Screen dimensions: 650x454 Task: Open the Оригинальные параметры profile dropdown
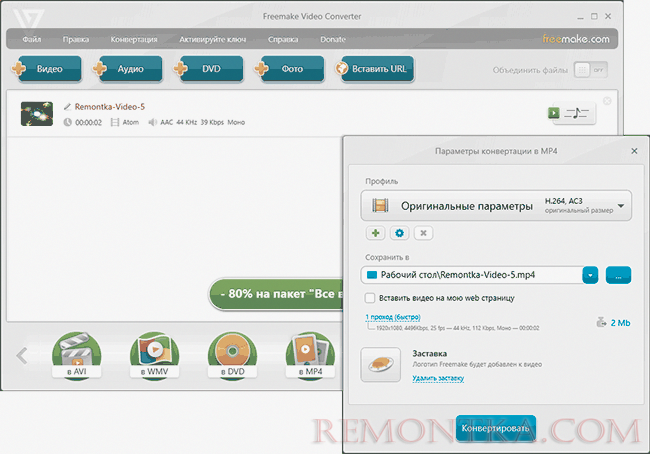pyautogui.click(x=496, y=206)
